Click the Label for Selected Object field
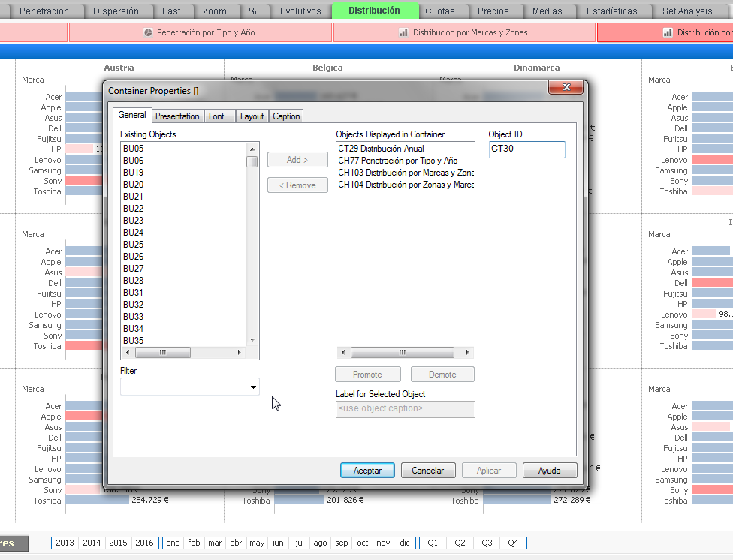Screen dimensions: 733x560 pos(406,409)
